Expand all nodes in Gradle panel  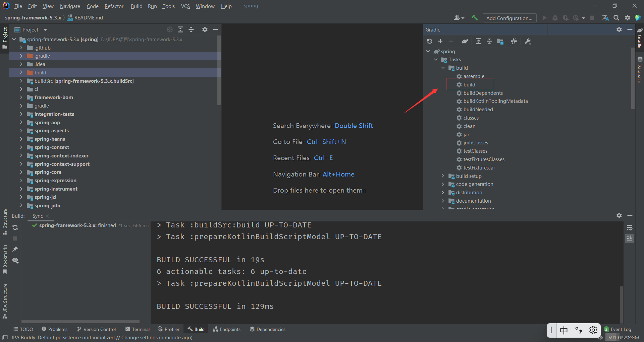click(x=479, y=41)
